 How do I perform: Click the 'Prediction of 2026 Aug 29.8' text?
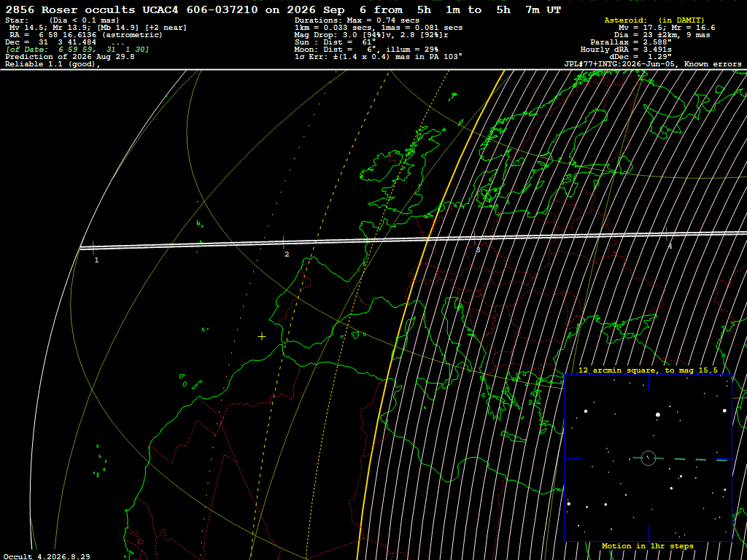point(70,57)
